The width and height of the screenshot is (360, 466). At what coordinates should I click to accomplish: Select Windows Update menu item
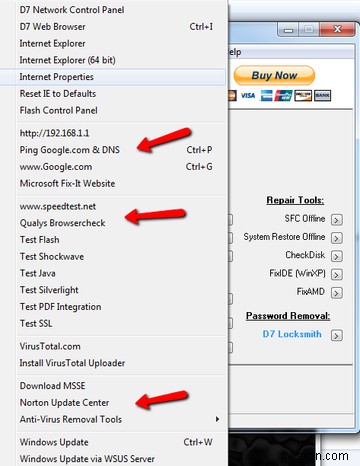click(x=113, y=442)
